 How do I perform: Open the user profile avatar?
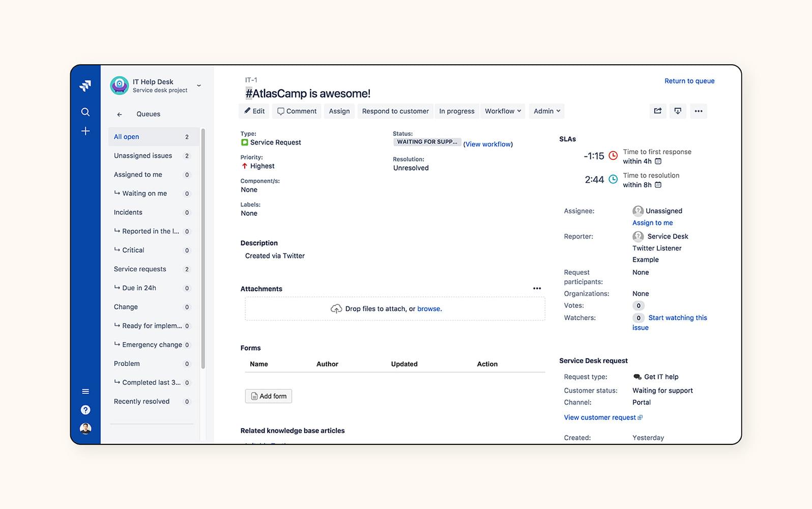[85, 429]
